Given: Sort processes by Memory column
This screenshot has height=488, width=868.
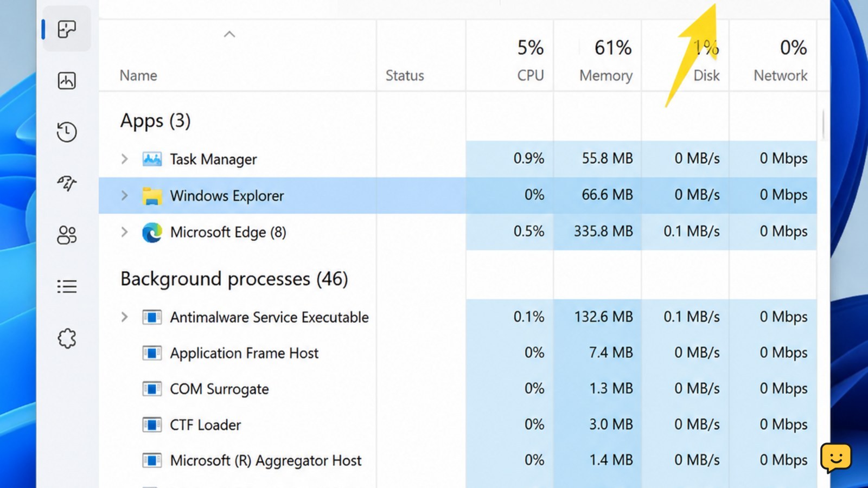Looking at the screenshot, I should click(606, 75).
